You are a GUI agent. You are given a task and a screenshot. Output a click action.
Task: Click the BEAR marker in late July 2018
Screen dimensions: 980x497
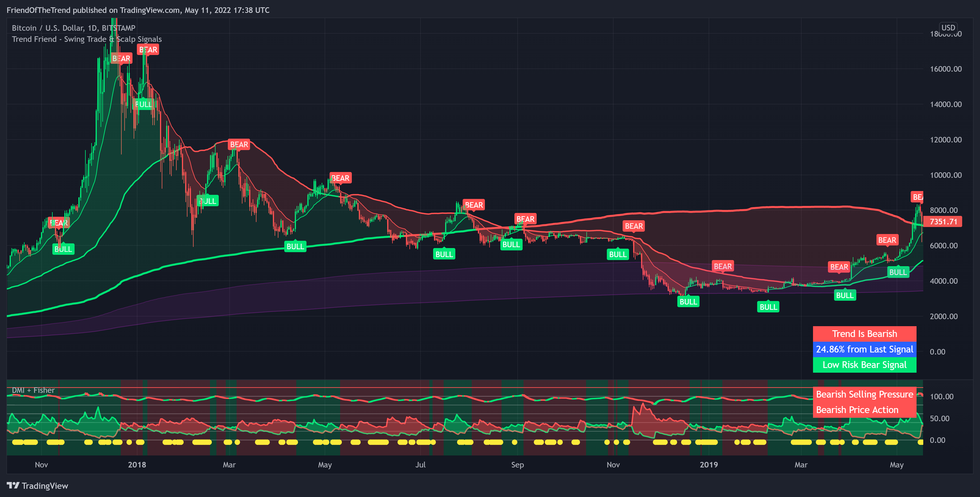point(474,205)
